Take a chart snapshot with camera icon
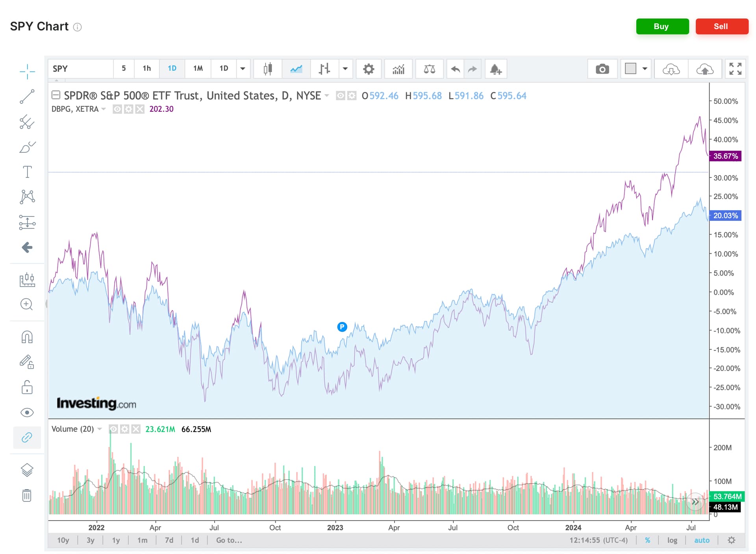Image resolution: width=756 pixels, height=554 pixels. pos(602,69)
